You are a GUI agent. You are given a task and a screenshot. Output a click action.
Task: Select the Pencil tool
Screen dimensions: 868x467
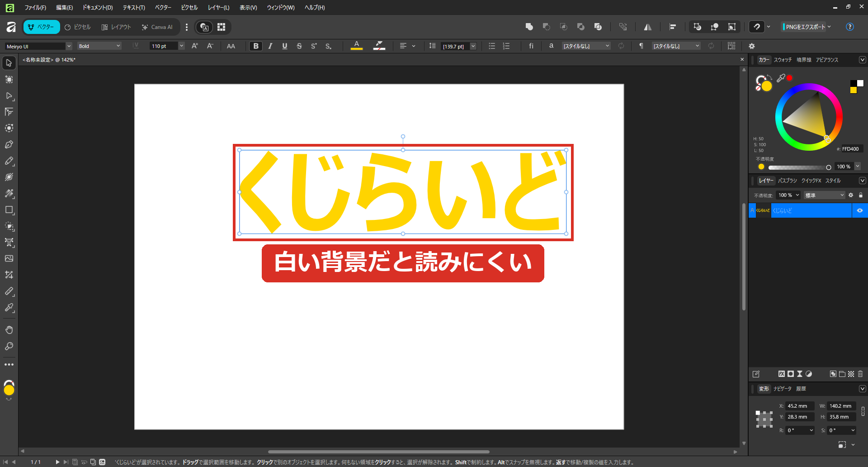(x=9, y=161)
